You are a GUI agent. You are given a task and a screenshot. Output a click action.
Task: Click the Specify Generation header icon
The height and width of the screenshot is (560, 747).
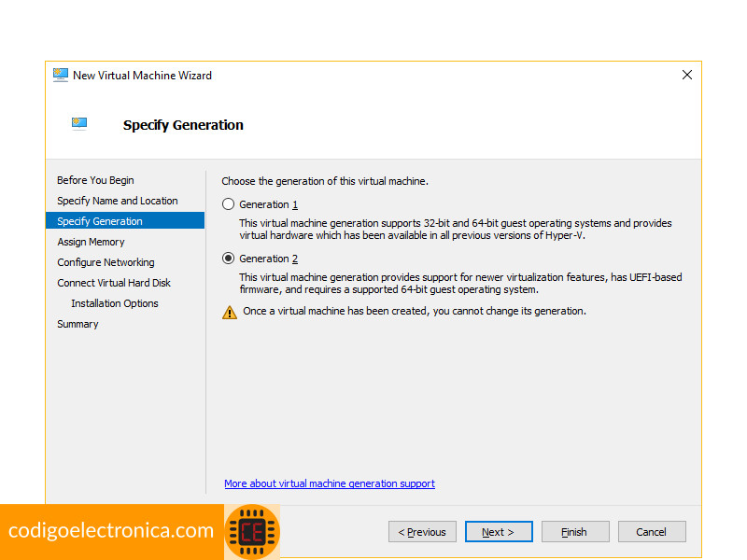(79, 124)
